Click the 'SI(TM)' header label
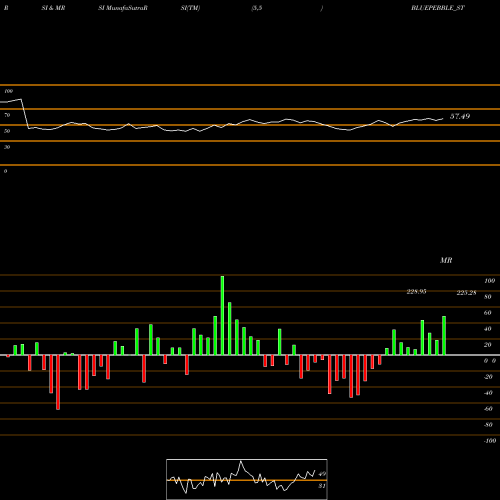Viewport: 500px width, 500px height. [x=190, y=8]
